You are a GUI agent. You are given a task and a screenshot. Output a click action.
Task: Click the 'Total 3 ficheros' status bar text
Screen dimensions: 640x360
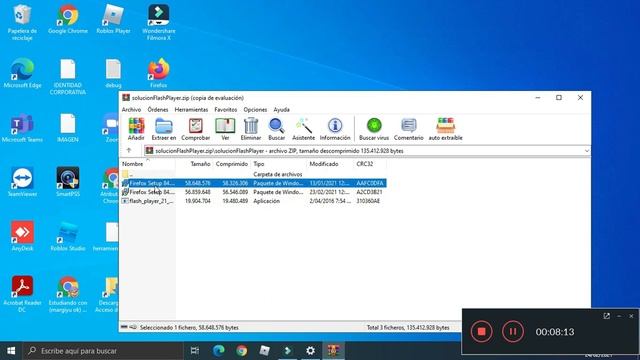408,327
